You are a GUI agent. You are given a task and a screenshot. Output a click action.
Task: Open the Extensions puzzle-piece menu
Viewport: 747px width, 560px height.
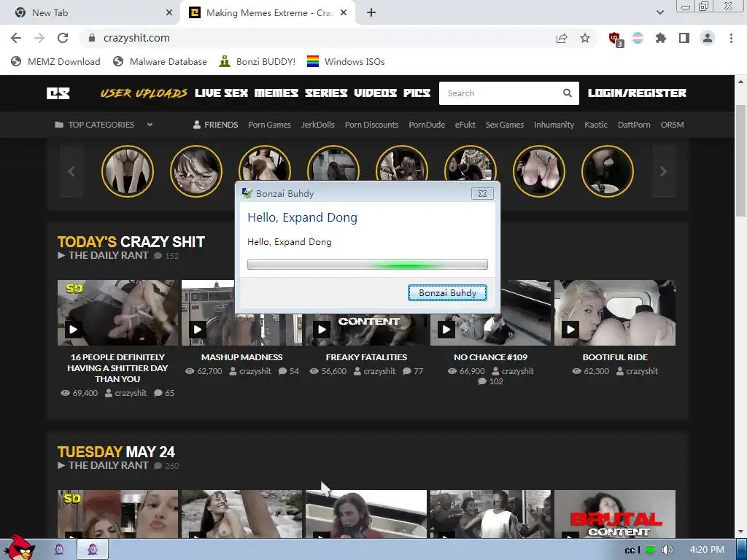[x=661, y=38]
